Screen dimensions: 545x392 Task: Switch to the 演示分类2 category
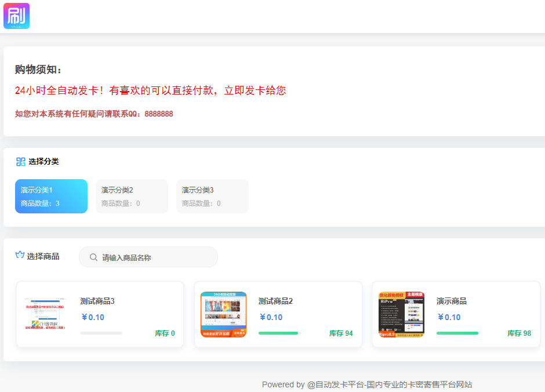(x=132, y=196)
